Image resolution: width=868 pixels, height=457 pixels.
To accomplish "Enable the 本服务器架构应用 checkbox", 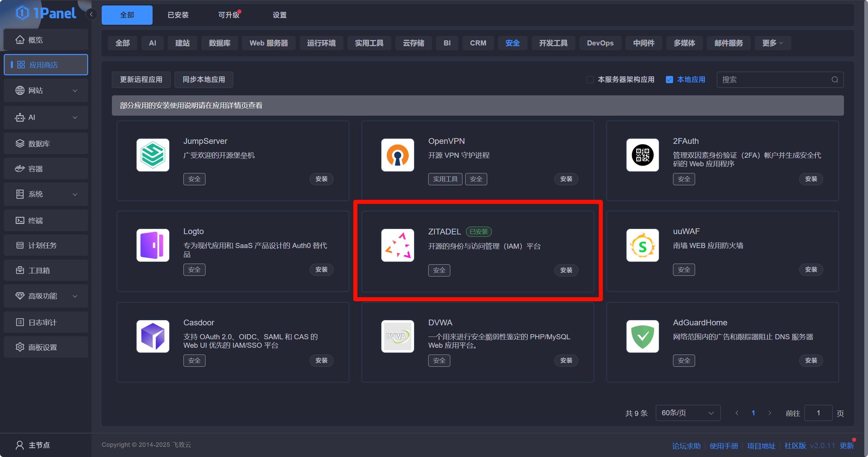I will pos(590,80).
